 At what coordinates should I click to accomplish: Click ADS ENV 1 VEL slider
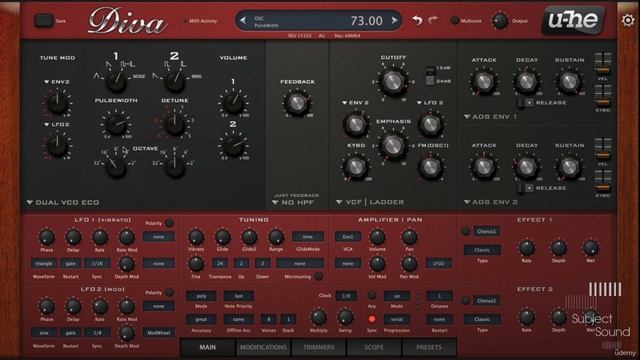click(x=603, y=63)
